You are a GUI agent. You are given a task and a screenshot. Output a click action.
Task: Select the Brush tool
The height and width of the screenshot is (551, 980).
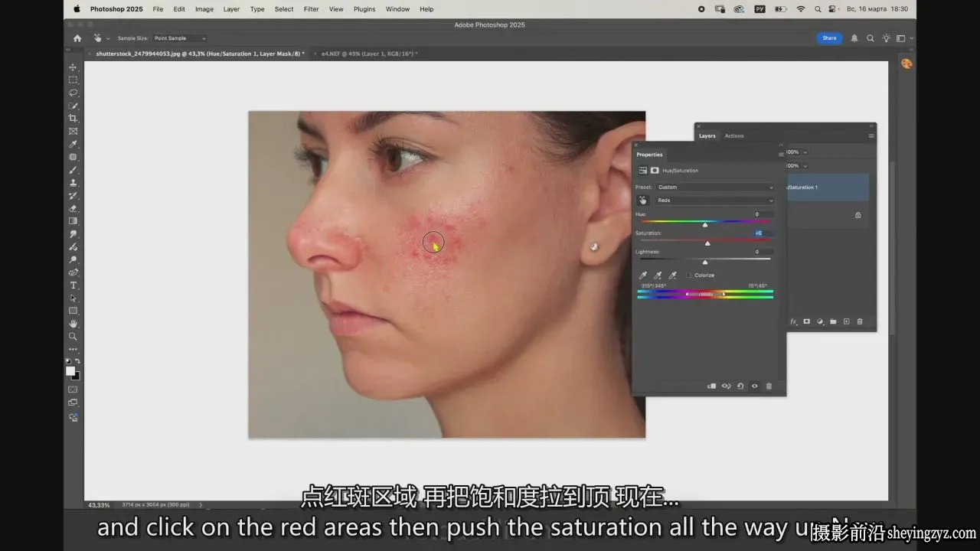[73, 170]
